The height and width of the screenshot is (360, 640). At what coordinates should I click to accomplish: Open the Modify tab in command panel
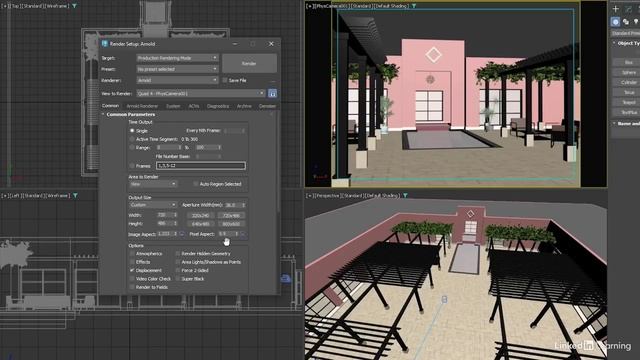click(x=628, y=9)
